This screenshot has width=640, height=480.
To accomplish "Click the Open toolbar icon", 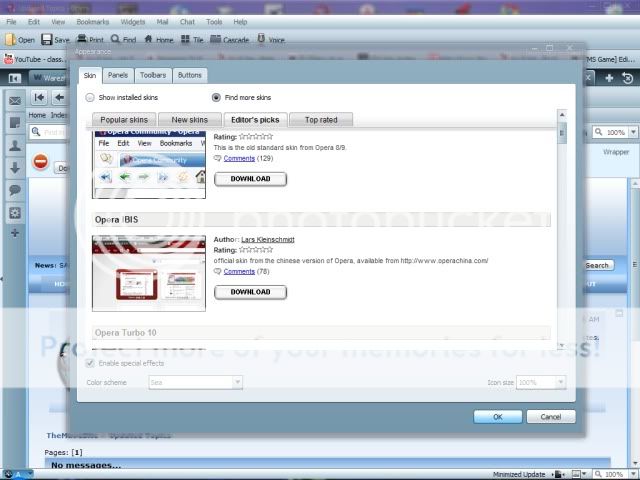I will (x=11, y=40).
